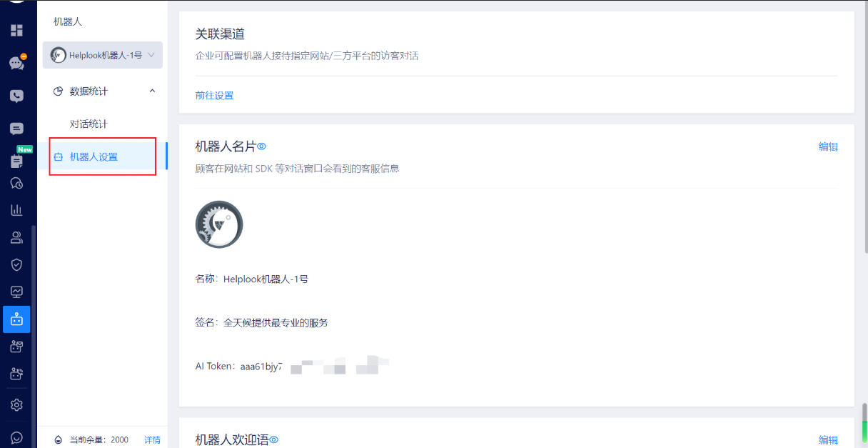The height and width of the screenshot is (448, 868).
Task: Select the shield security icon
Action: [16, 264]
